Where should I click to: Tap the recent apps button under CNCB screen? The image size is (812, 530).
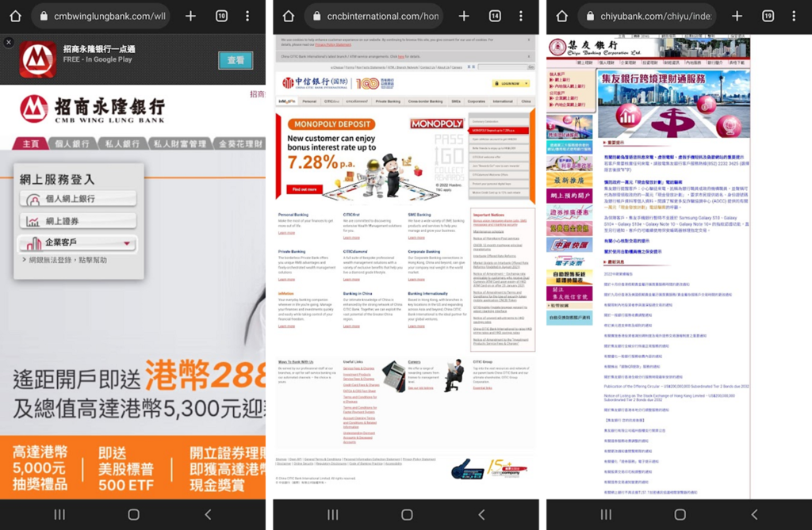click(x=333, y=514)
